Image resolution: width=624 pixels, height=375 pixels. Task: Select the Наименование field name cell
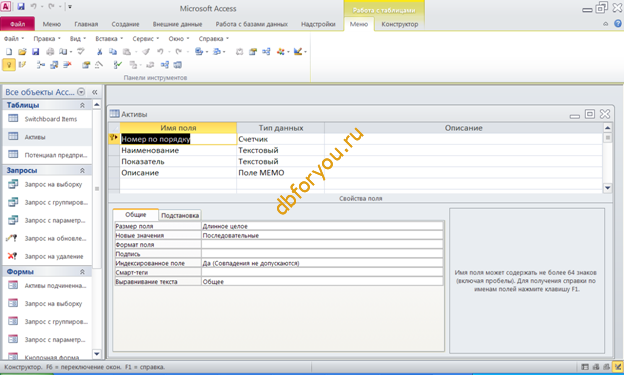click(178, 150)
